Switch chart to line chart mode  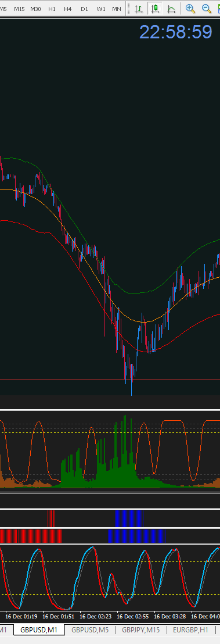pos(171,8)
